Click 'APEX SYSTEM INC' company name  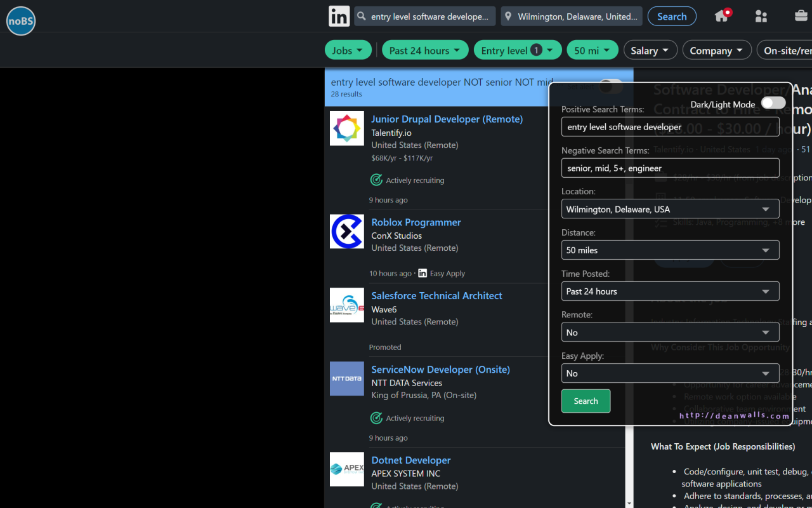pyautogui.click(x=406, y=473)
